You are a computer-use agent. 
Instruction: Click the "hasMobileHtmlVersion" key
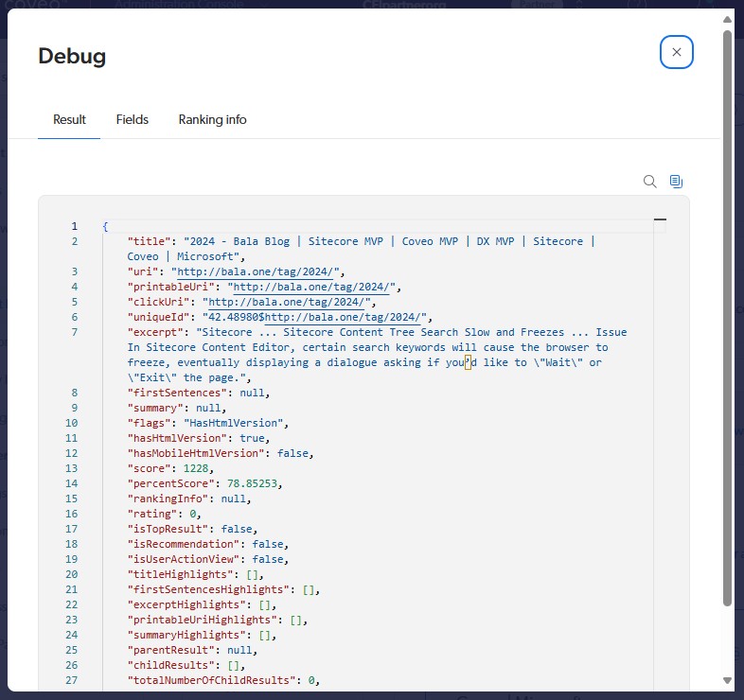coord(196,453)
